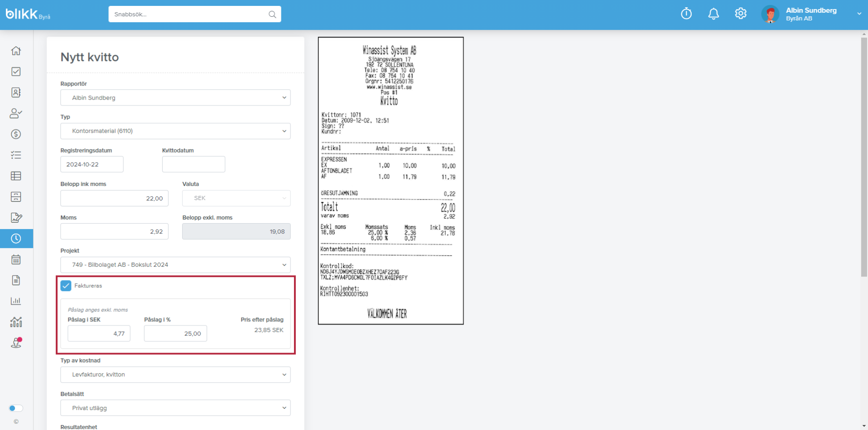Open the calendar icon in sidebar

(16, 259)
